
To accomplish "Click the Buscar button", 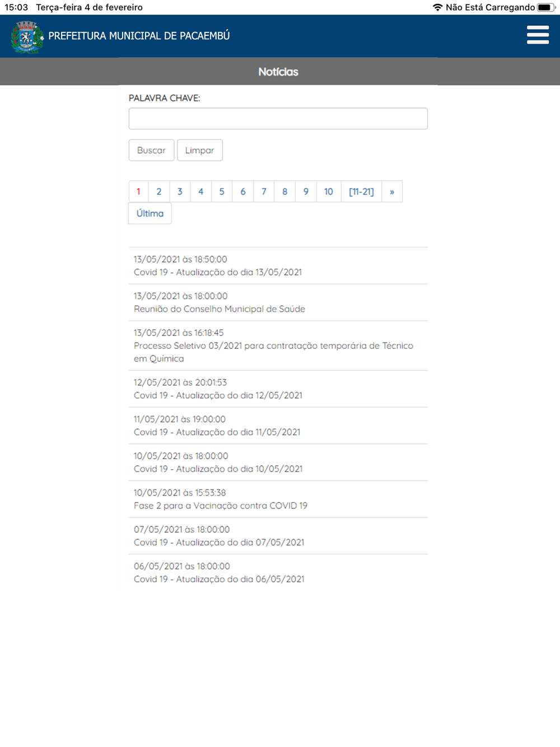I will tap(151, 150).
